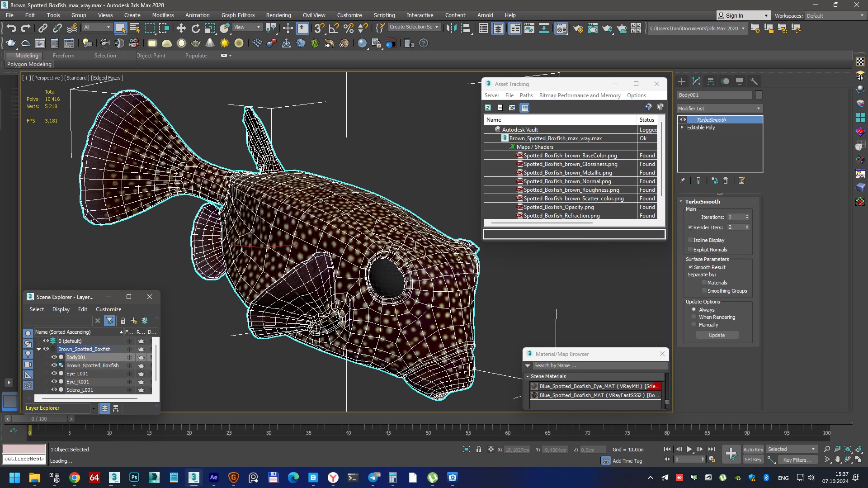Toggle Smooth Result checkbox
Viewport: 868px width, 488px height.
(690, 267)
